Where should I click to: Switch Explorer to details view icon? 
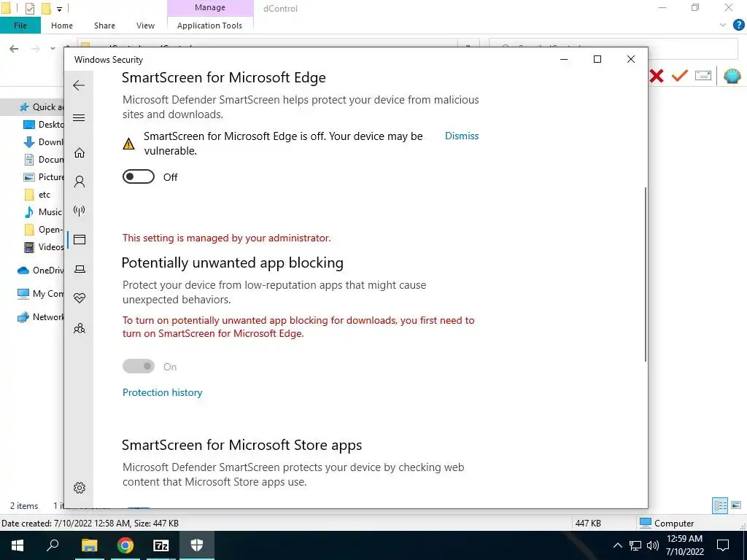(720, 505)
